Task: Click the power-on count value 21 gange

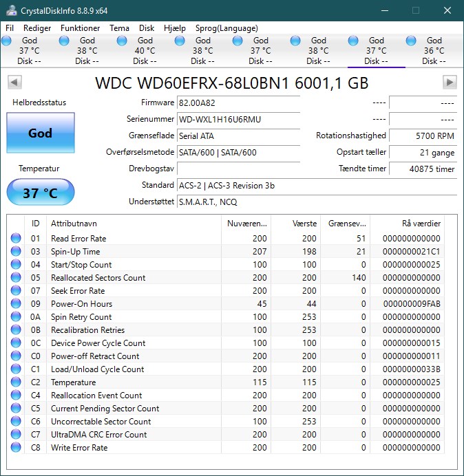Action: pyautogui.click(x=423, y=152)
